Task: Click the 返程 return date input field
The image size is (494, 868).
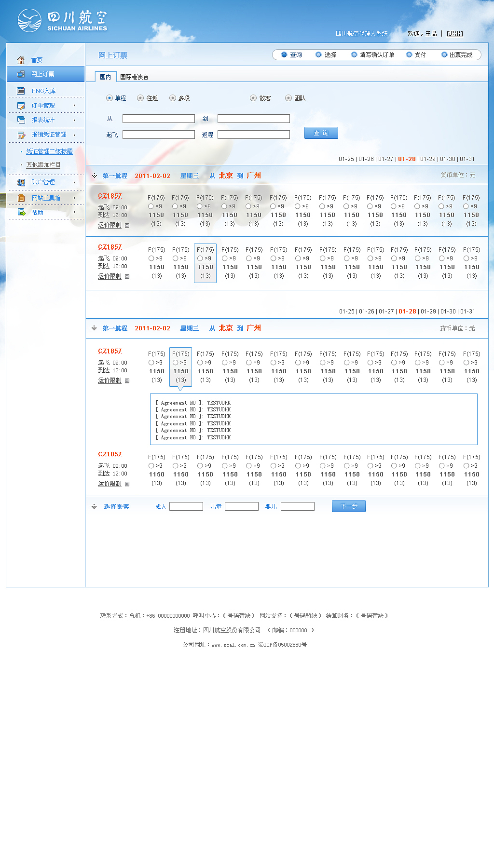Action: tap(254, 135)
